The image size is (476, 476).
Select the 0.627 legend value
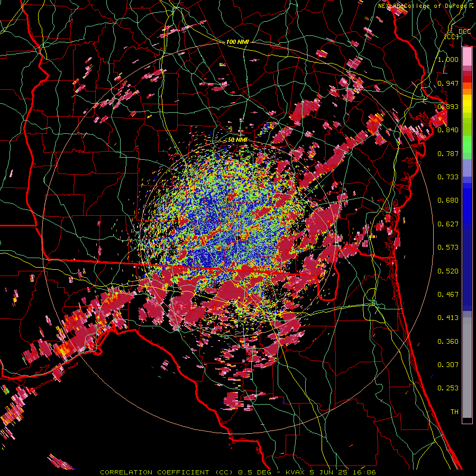(448, 224)
